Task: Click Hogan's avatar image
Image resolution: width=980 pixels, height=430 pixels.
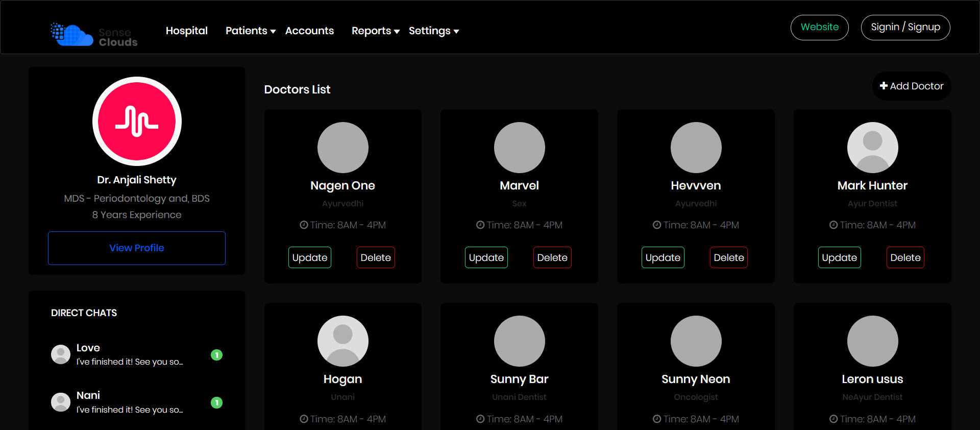Action: tap(343, 341)
